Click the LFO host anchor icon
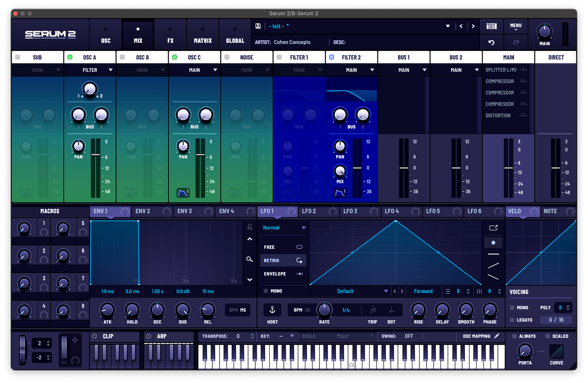The image size is (588, 383). click(x=272, y=310)
